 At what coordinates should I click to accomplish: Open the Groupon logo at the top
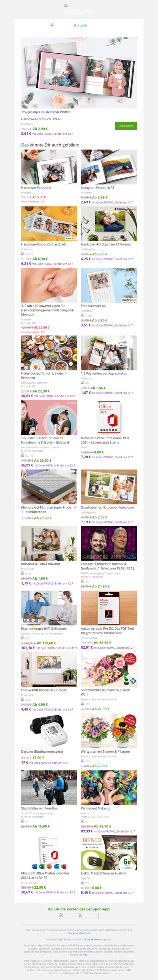[79, 10]
